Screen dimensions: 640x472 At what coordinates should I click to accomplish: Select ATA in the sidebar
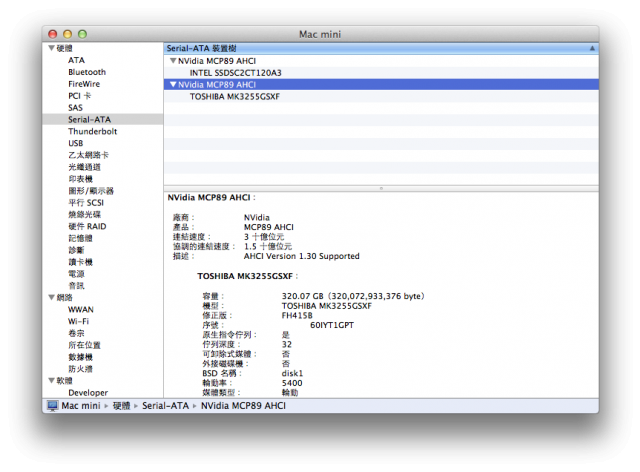(76, 60)
